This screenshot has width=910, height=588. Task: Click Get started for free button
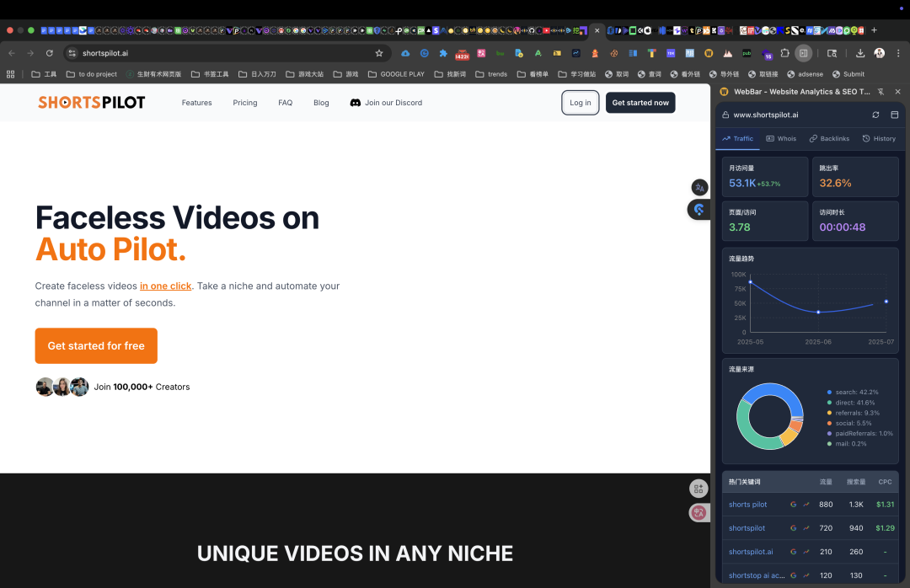click(x=96, y=346)
